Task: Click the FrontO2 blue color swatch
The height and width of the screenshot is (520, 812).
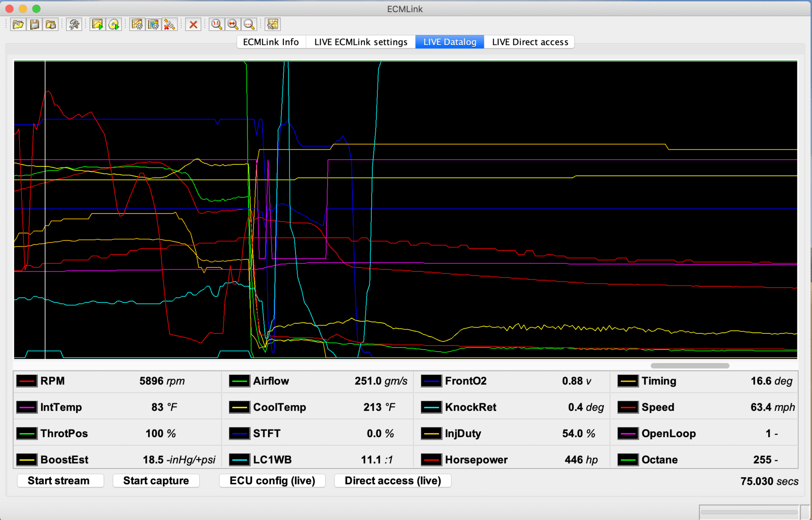Action: point(431,381)
